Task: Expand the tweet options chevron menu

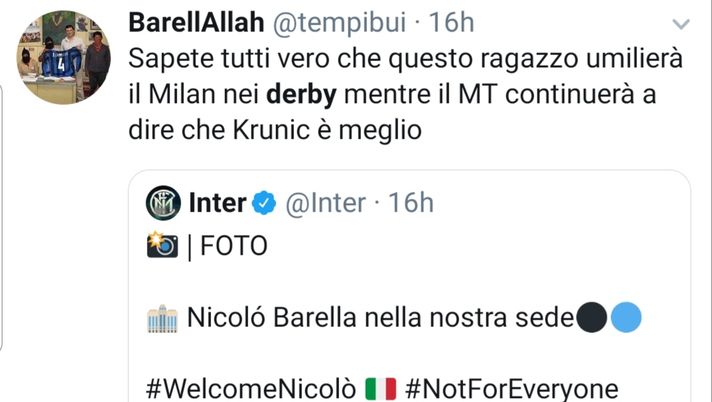Action: 680,22
